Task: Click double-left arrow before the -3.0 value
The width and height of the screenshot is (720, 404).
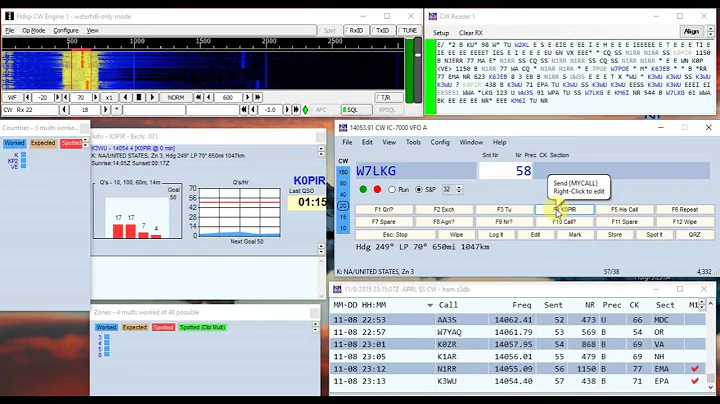Action: pos(243,110)
